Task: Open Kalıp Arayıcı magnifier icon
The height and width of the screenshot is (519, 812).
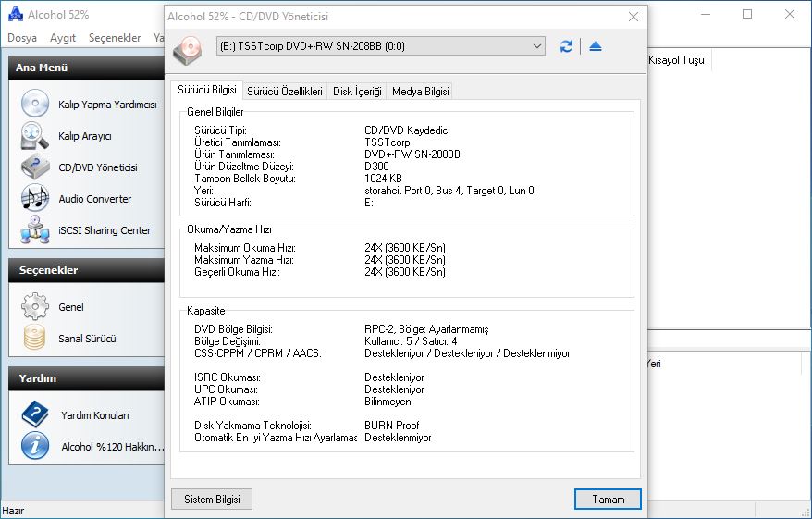Action: point(35,136)
